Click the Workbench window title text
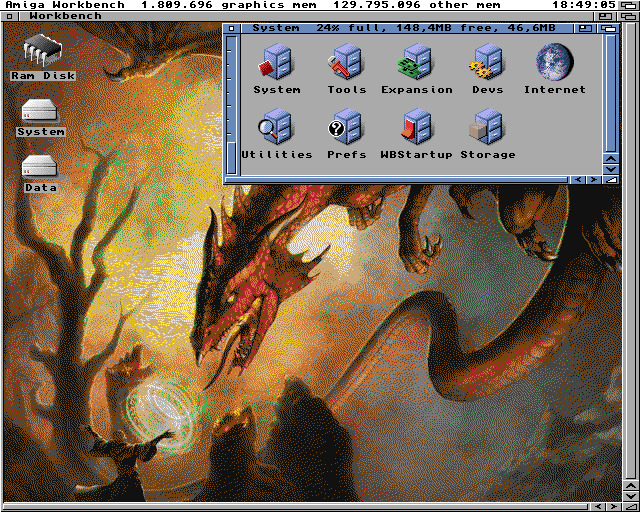The width and height of the screenshot is (640, 512). (66, 16)
